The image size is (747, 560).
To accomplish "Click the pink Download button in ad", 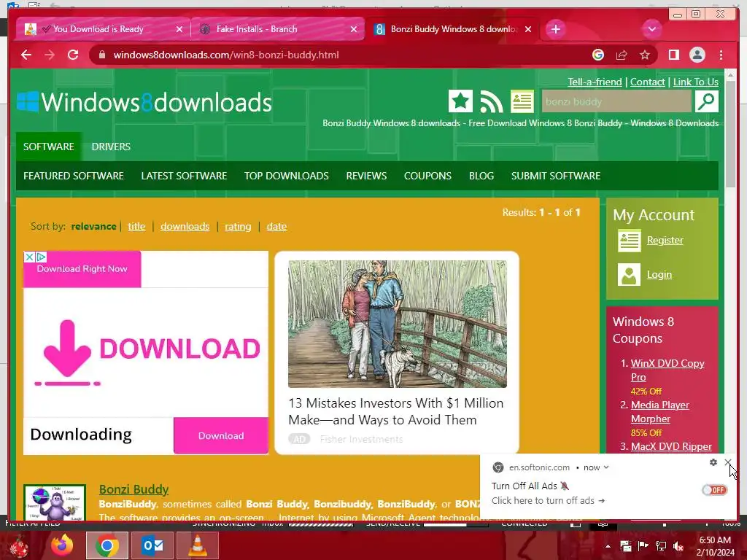I will tap(220, 436).
